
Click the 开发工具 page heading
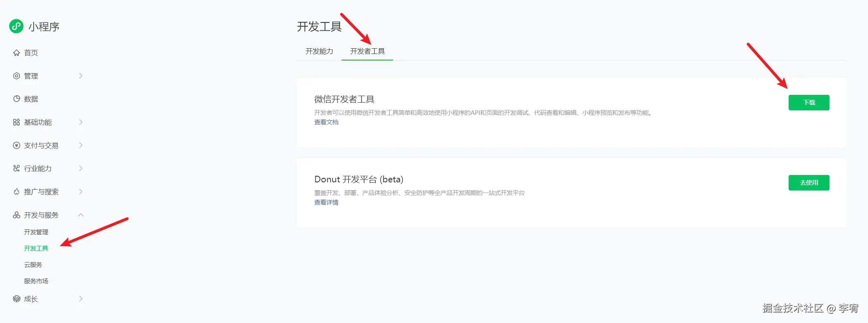click(319, 27)
